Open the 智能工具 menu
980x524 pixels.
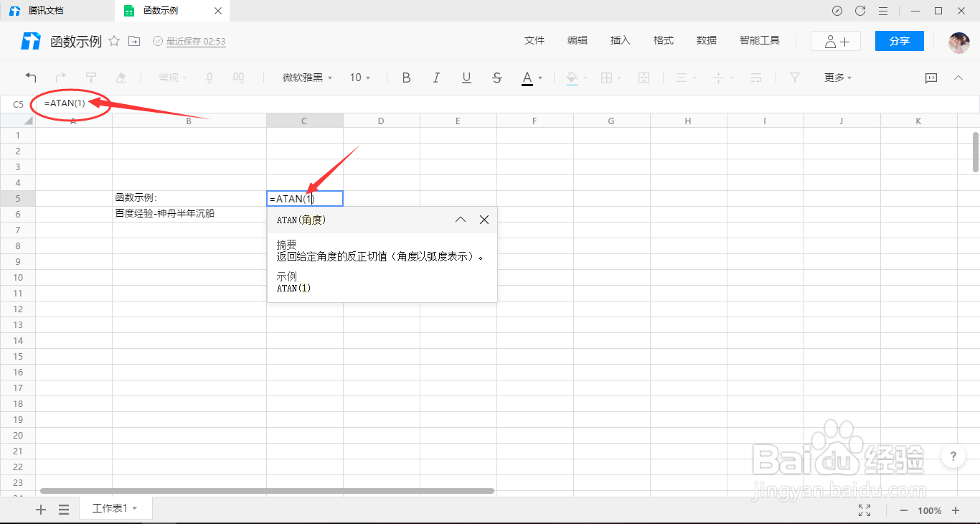pos(760,41)
